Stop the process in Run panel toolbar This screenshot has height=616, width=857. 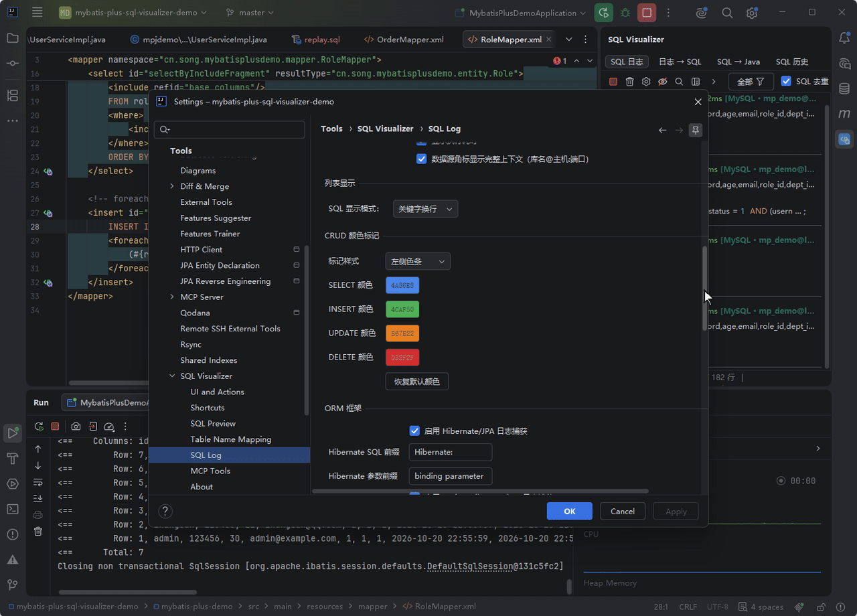point(55,427)
